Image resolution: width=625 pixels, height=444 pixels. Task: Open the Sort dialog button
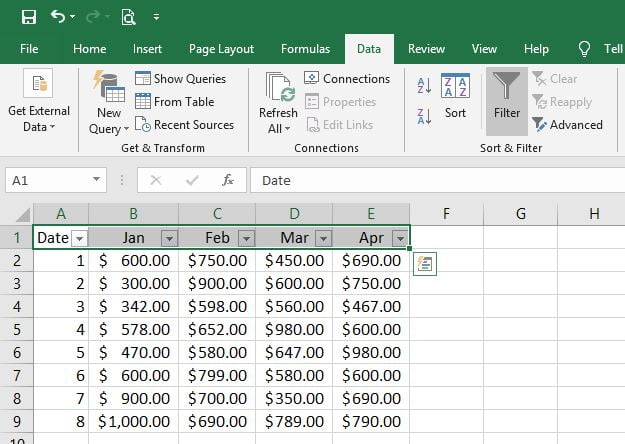click(x=455, y=96)
